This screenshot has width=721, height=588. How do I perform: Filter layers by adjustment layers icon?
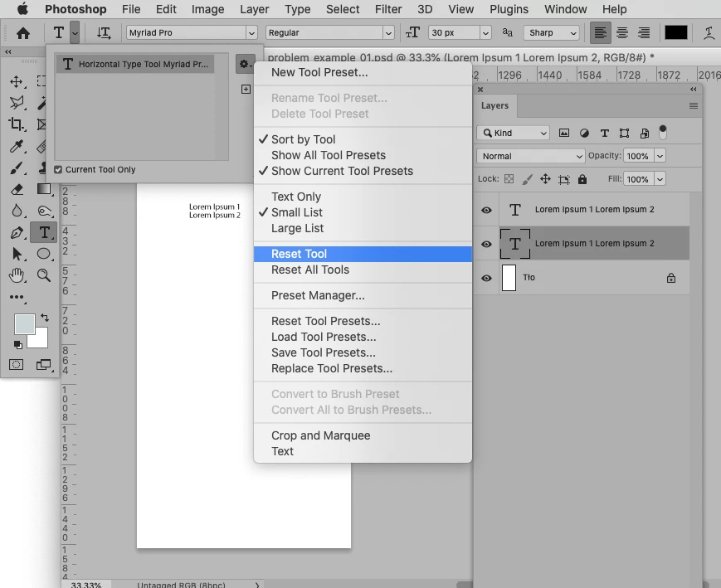point(584,134)
